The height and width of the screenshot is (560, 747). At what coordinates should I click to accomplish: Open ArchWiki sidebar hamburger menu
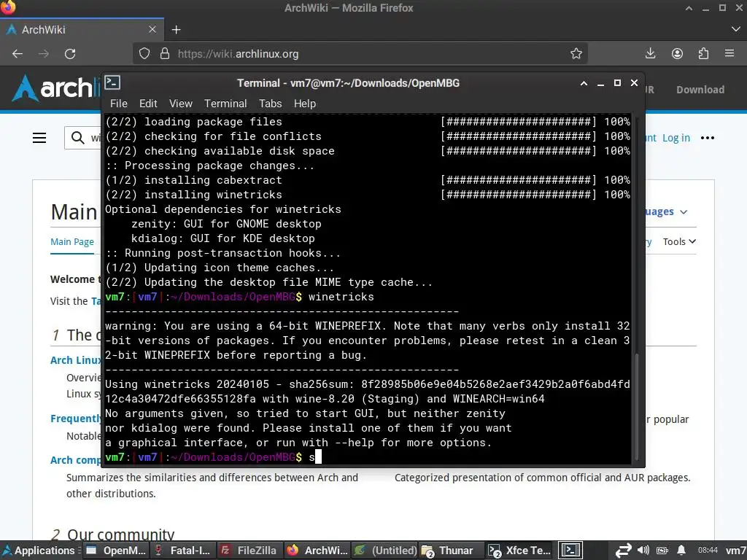coord(39,138)
